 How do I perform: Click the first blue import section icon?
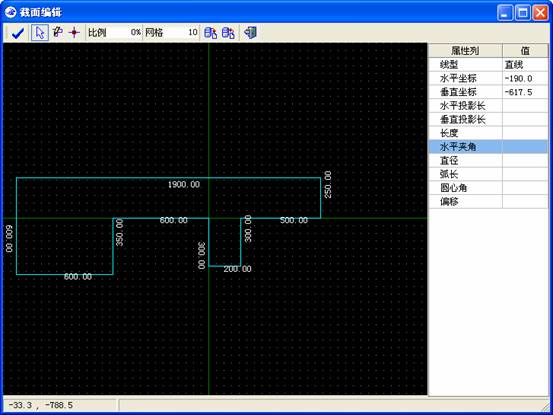tap(211, 33)
